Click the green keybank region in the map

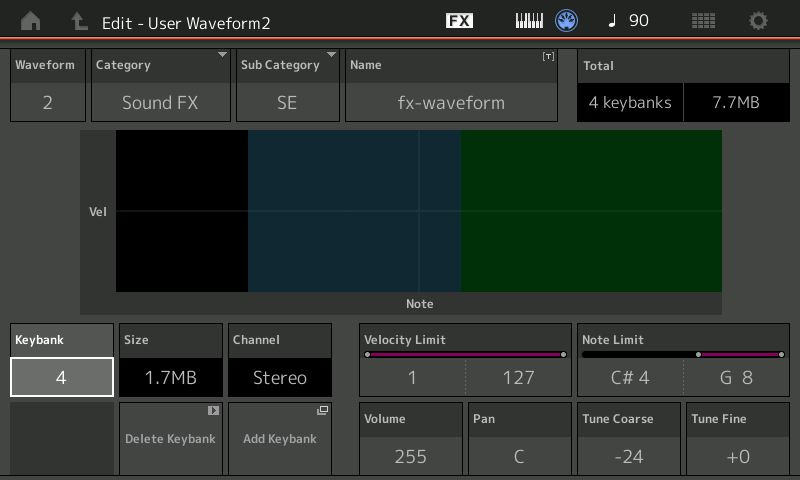pyautogui.click(x=590, y=210)
